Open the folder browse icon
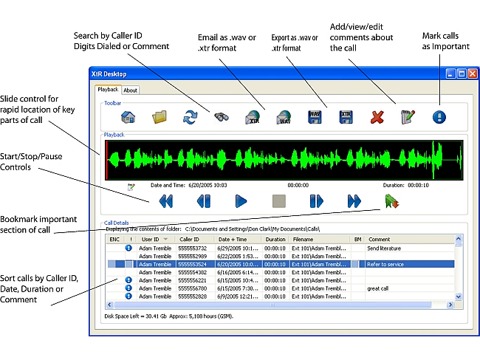The height and width of the screenshot is (360, 480). tap(159, 117)
